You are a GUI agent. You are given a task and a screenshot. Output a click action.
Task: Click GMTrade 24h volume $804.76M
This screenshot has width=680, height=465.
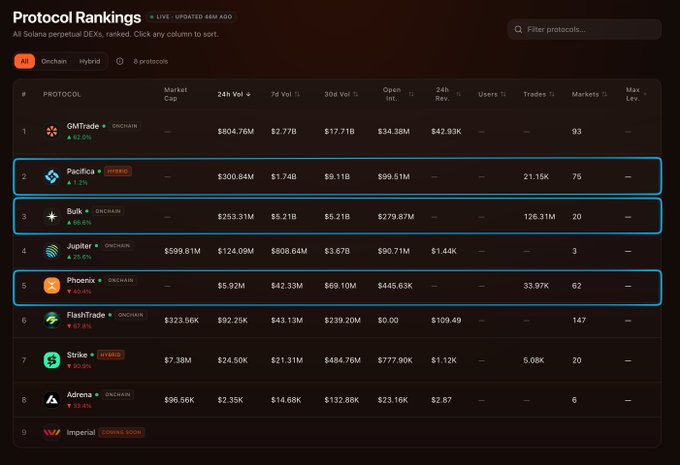[235, 131]
